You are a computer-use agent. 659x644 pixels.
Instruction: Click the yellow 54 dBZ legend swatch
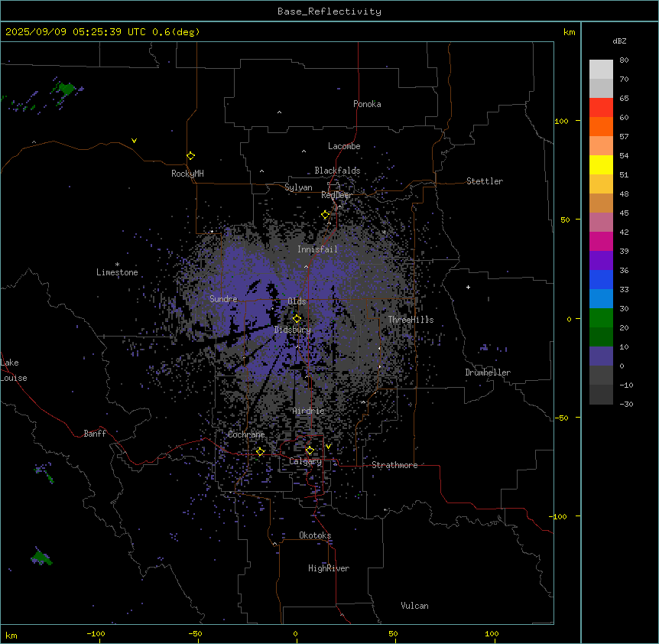click(x=601, y=164)
